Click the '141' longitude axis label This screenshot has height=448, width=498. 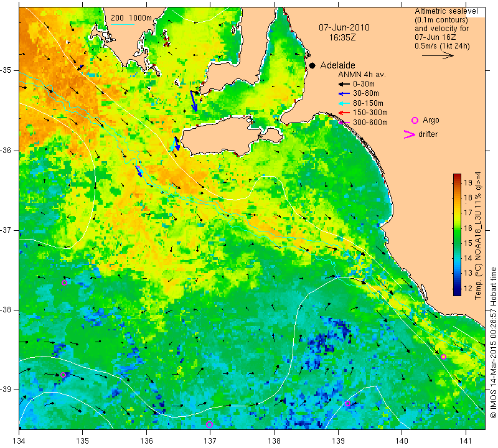click(x=466, y=441)
